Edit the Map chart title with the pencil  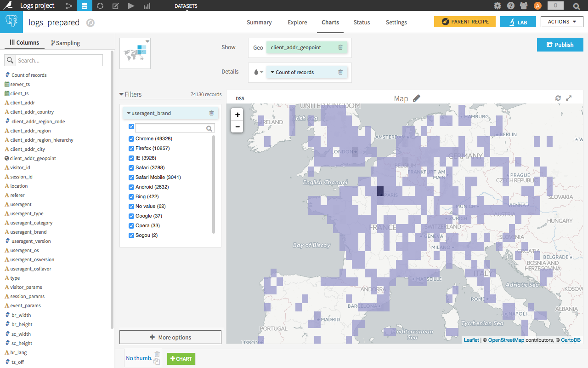[417, 98]
